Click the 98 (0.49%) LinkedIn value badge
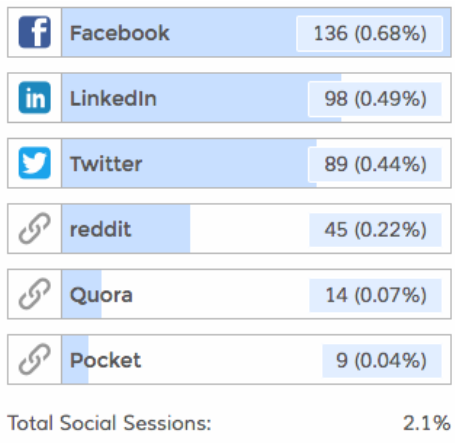 coord(375,99)
